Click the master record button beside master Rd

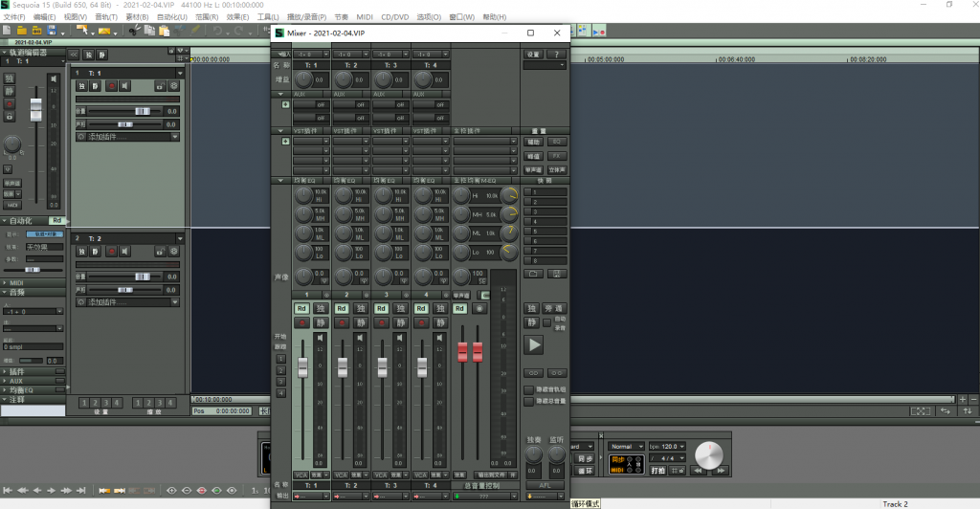point(479,308)
